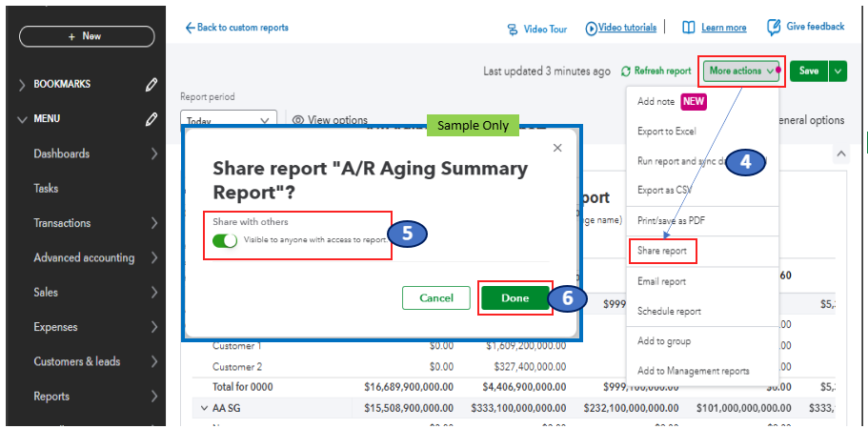Choose Export to Excel
868x429 pixels.
coord(667,132)
